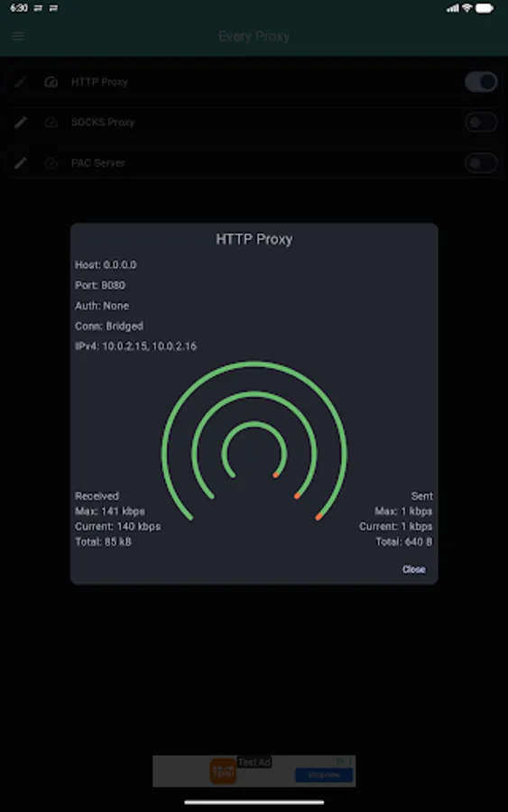Tap the Every Proxy app title
The image size is (508, 812).
[x=254, y=36]
